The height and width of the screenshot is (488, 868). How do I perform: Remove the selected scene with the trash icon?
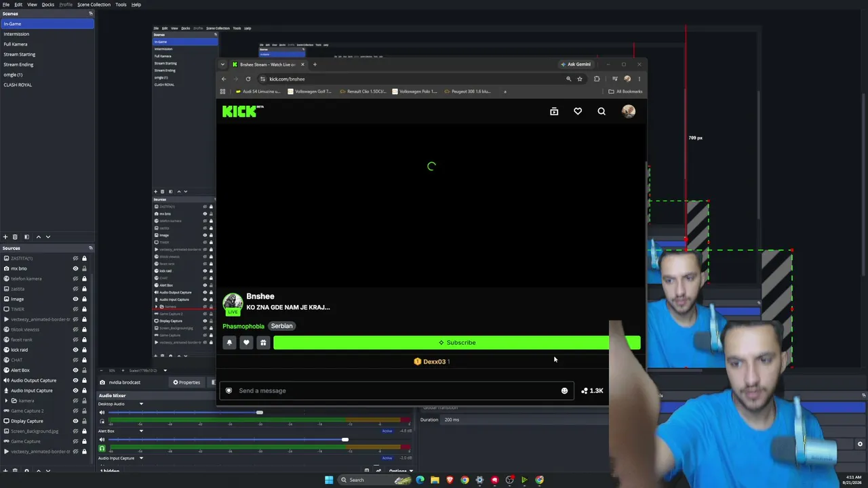(x=15, y=237)
